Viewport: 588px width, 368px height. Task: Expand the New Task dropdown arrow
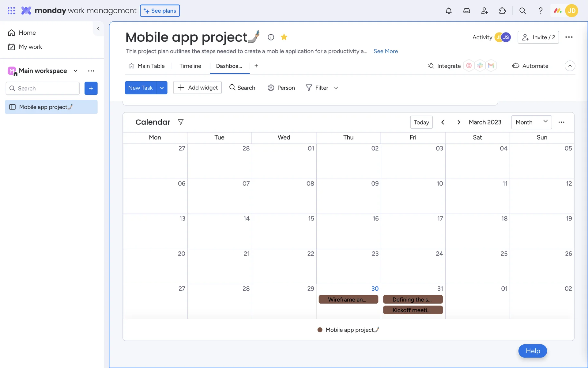pyautogui.click(x=162, y=88)
